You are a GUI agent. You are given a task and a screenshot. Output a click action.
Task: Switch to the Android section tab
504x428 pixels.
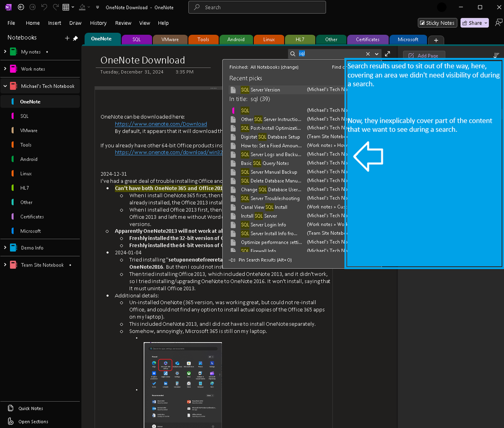coord(236,39)
